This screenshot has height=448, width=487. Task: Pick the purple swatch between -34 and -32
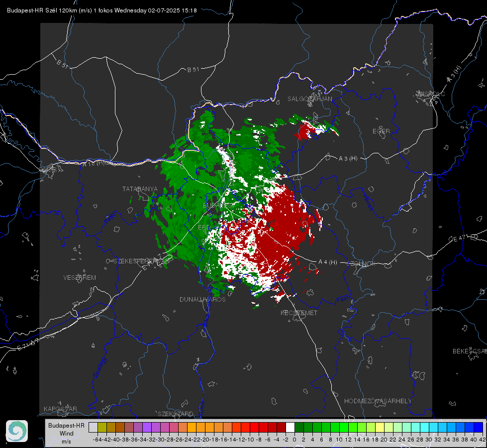point(147,427)
